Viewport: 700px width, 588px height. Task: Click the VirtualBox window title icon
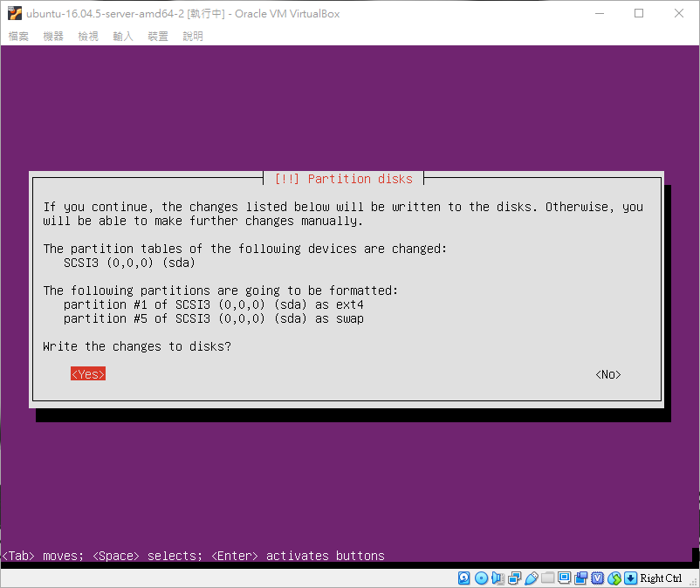point(15,13)
